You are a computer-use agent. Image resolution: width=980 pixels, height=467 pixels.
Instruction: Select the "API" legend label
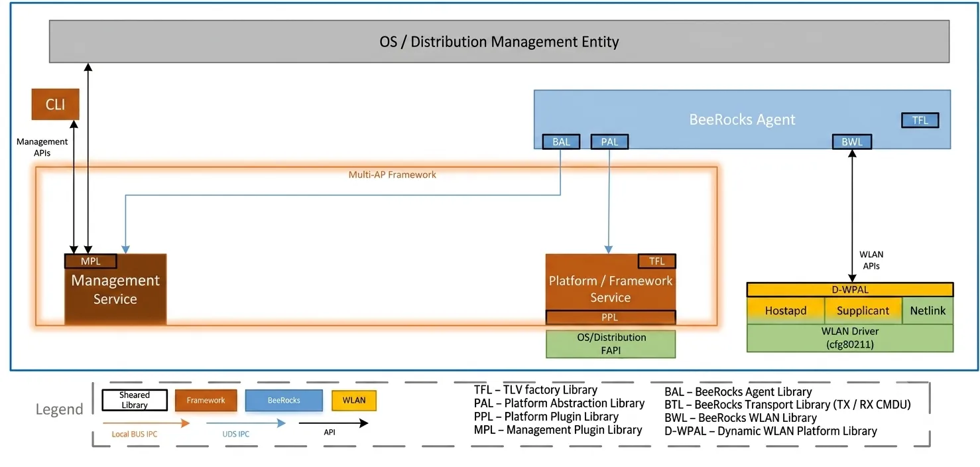tap(330, 432)
